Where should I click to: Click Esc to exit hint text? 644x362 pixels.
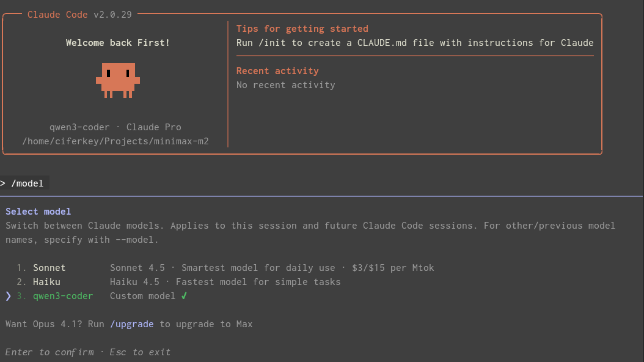(x=140, y=352)
